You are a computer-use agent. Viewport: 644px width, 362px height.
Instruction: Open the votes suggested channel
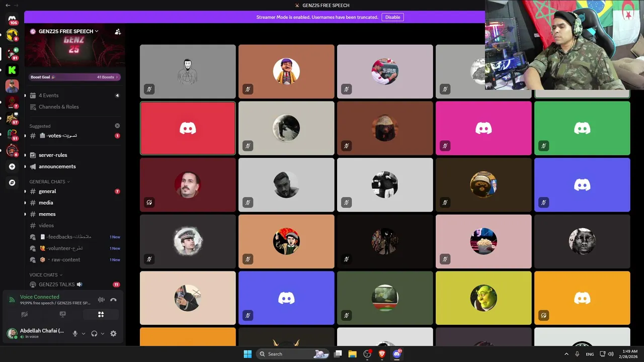(x=74, y=136)
